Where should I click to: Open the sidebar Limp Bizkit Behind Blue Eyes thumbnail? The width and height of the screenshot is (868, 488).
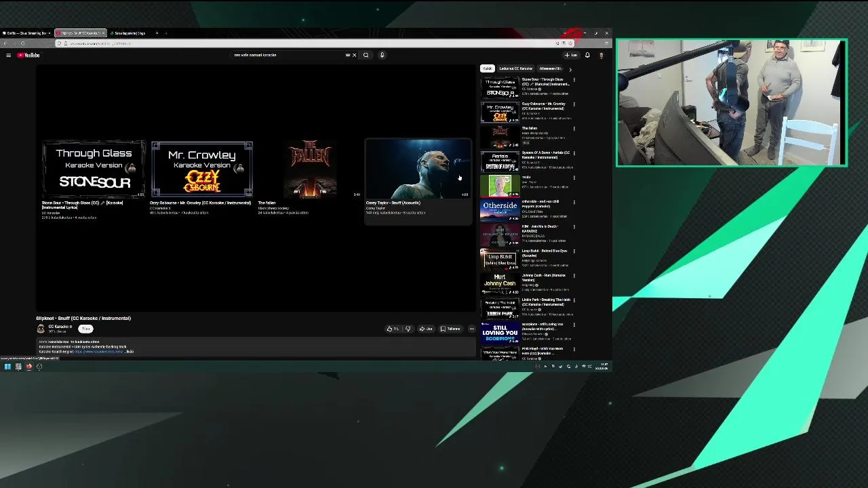pos(500,259)
